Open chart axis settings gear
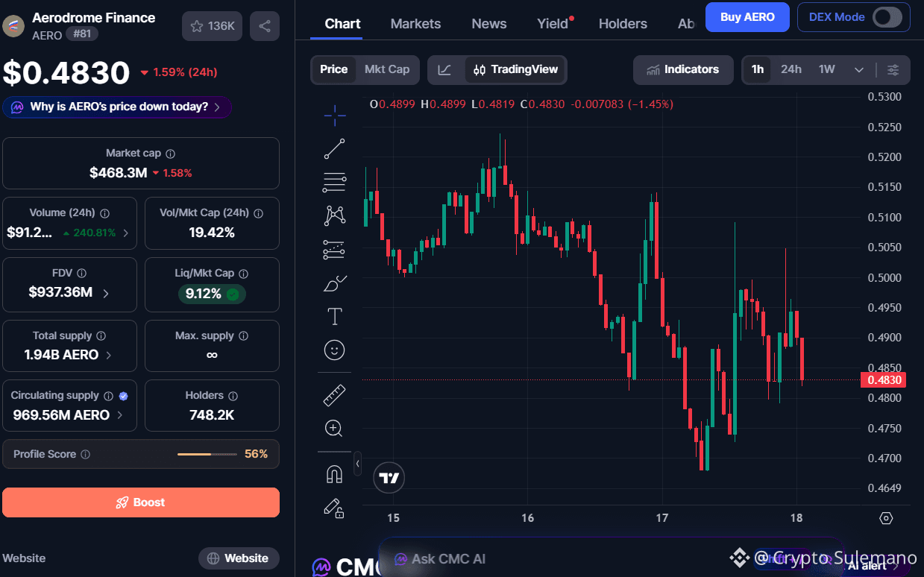The image size is (924, 577). (x=886, y=518)
